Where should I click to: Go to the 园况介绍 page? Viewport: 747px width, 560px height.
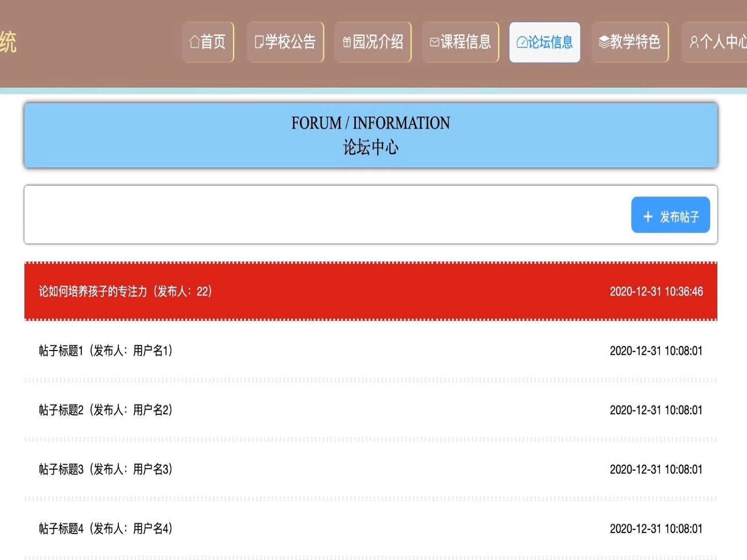(x=373, y=42)
